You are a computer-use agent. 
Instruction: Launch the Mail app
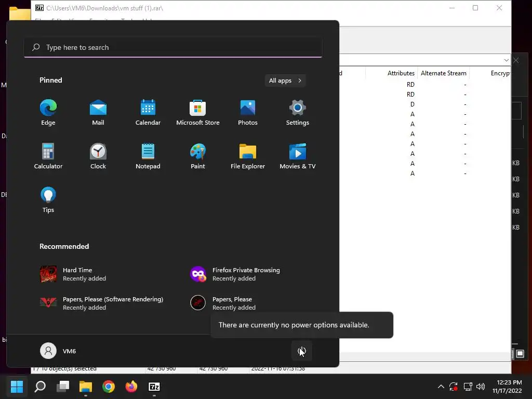pyautogui.click(x=98, y=113)
